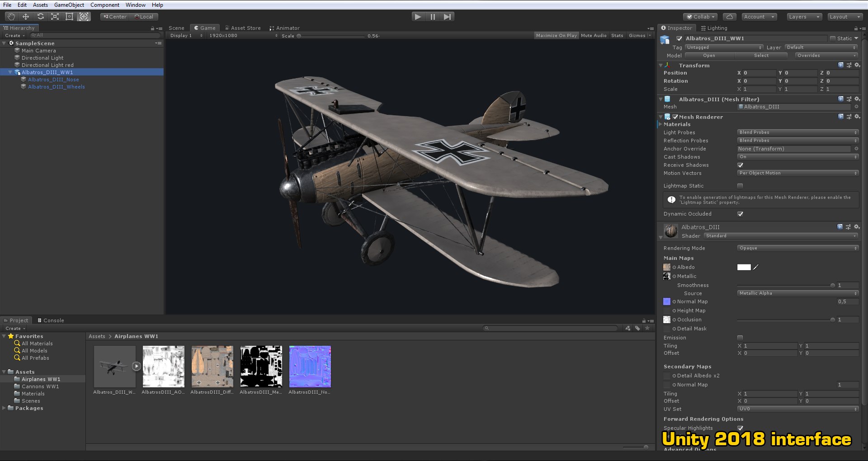Pick Albedo color with eyedropper
Screen dimensions: 868x461
coord(756,267)
